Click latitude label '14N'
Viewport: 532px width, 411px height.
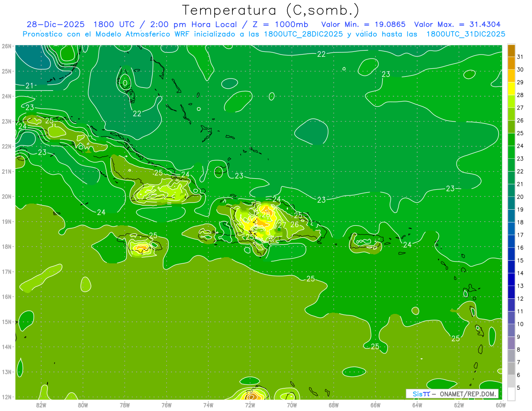click(7, 347)
